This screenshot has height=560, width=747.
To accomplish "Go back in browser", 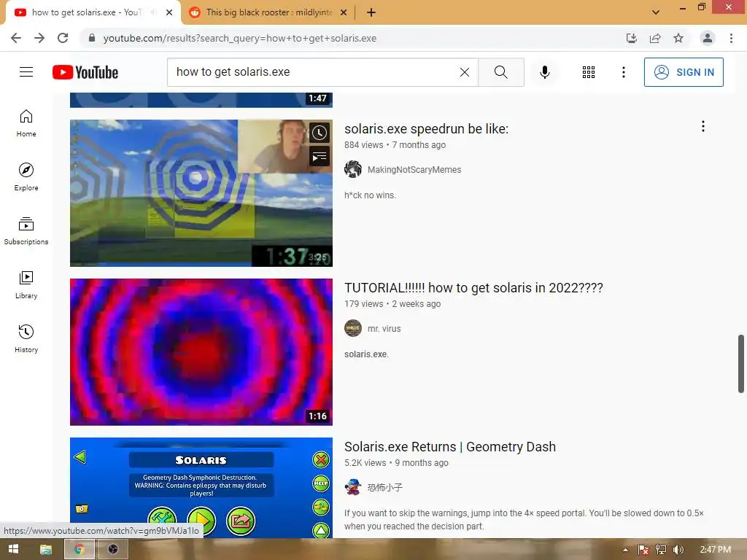I will pyautogui.click(x=16, y=38).
